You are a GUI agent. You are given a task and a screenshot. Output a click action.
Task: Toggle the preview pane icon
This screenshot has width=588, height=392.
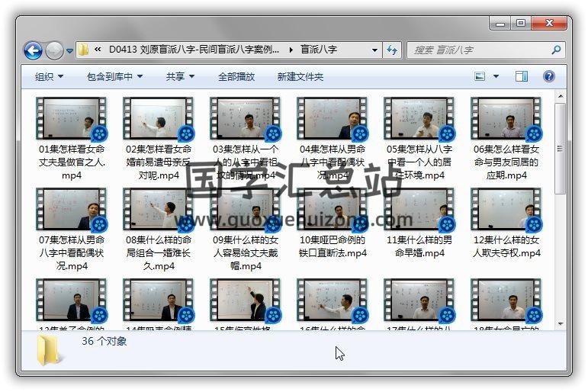[x=521, y=76]
